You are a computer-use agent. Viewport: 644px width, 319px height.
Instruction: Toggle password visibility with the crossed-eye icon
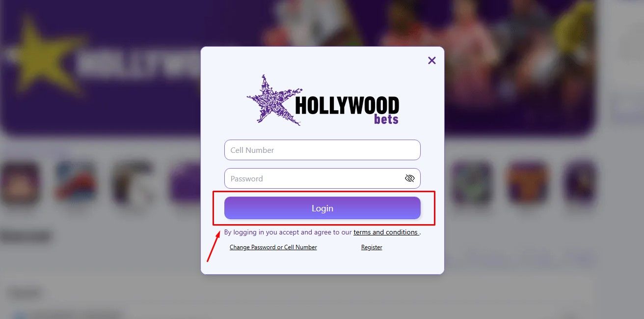(410, 178)
